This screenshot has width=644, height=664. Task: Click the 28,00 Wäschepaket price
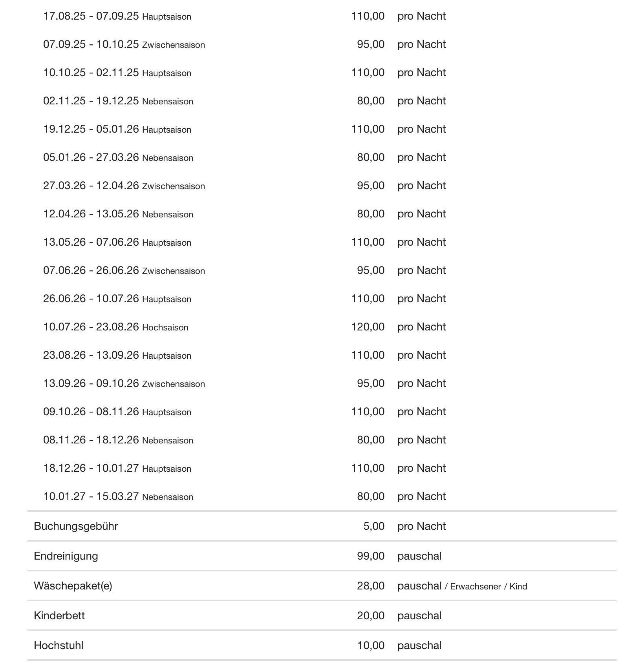371,586
